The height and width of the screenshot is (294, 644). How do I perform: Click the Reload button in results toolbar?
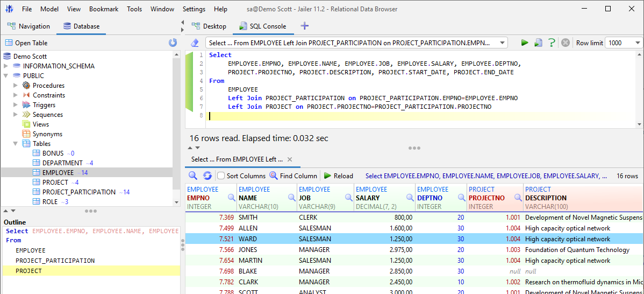coord(339,176)
